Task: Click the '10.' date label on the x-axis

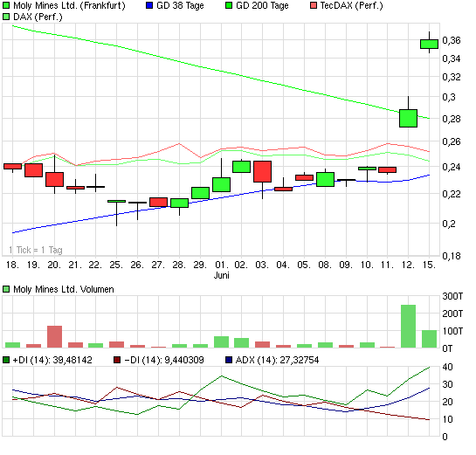Action: pyautogui.click(x=367, y=265)
